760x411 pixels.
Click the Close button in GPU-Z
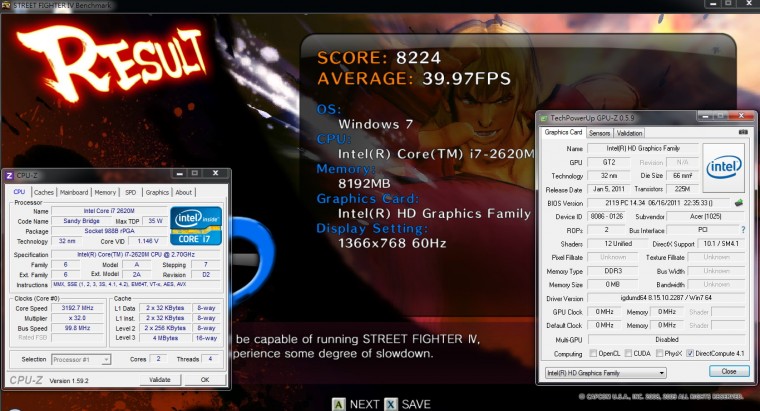[729, 371]
